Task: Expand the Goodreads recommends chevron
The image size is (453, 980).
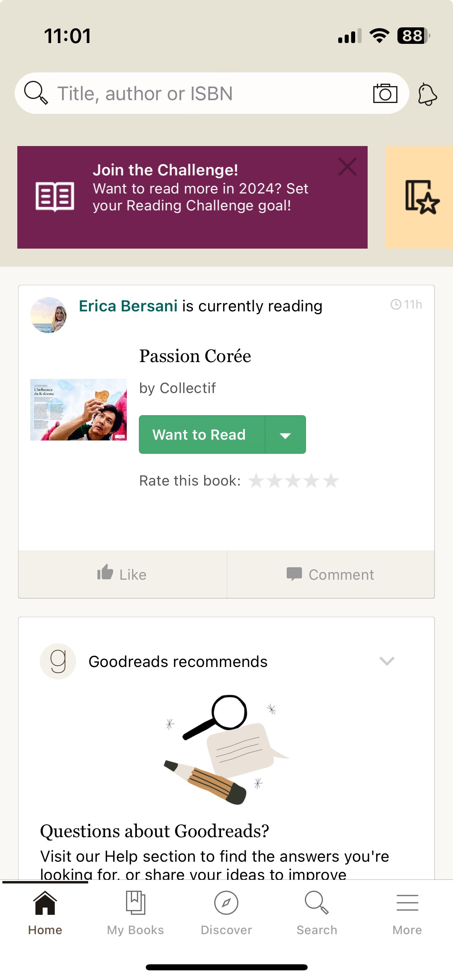Action: [x=387, y=661]
